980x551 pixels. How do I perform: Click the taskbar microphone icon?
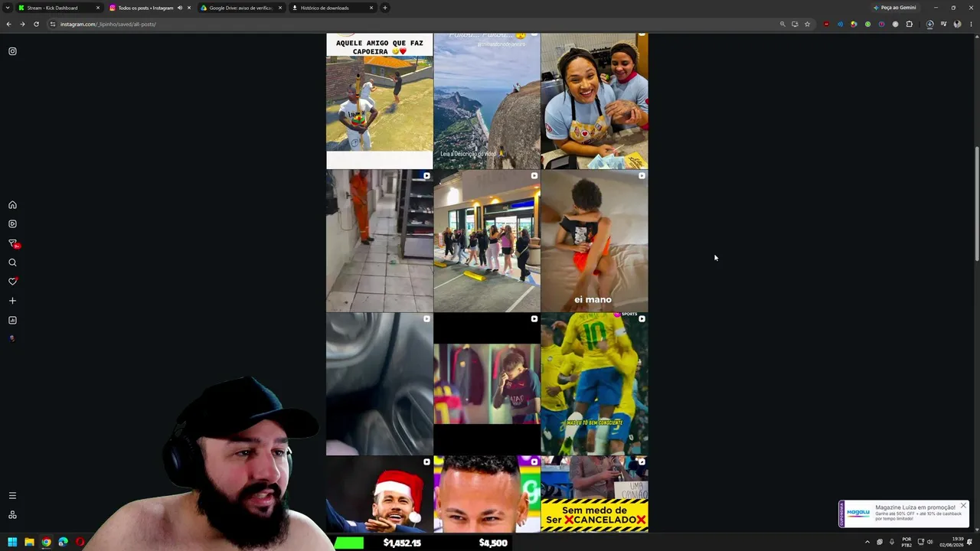click(x=892, y=542)
